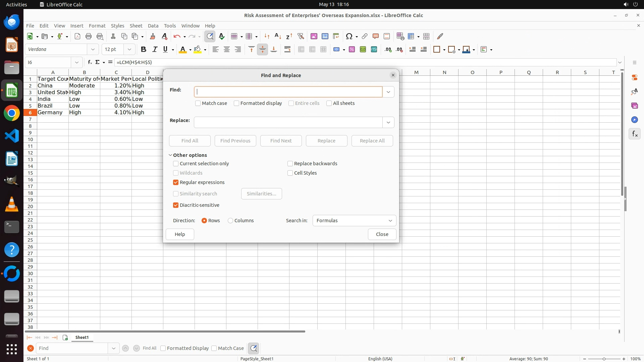Click the Italic formatting icon

pyautogui.click(x=155, y=50)
